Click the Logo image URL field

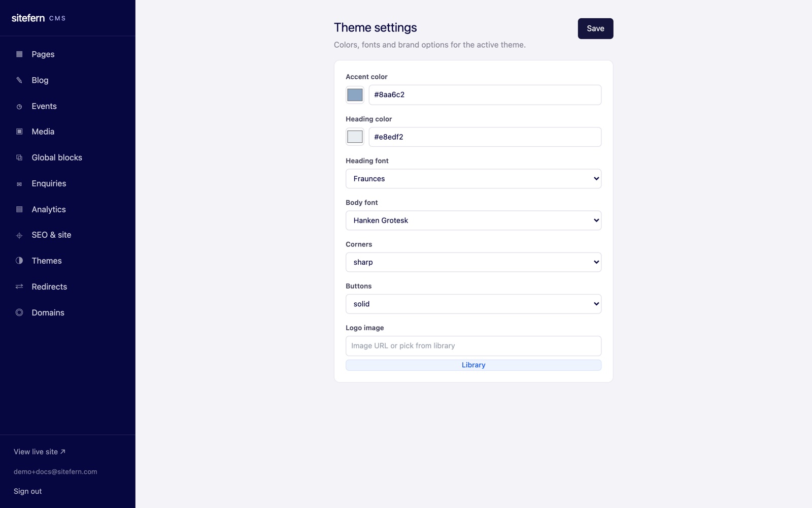tap(473, 346)
